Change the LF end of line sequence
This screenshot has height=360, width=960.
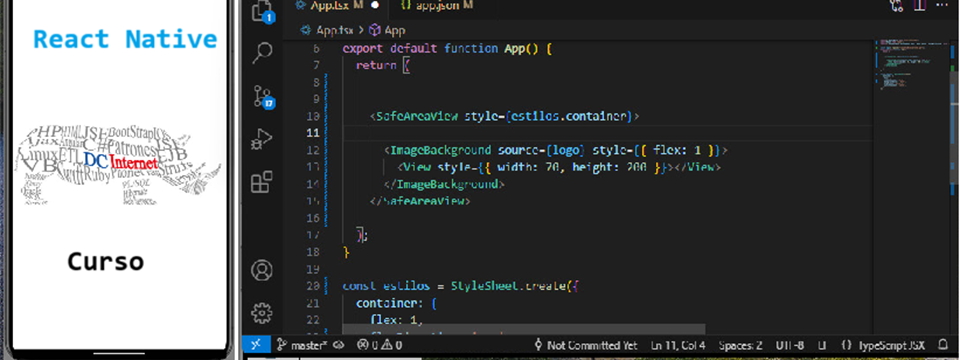(822, 345)
